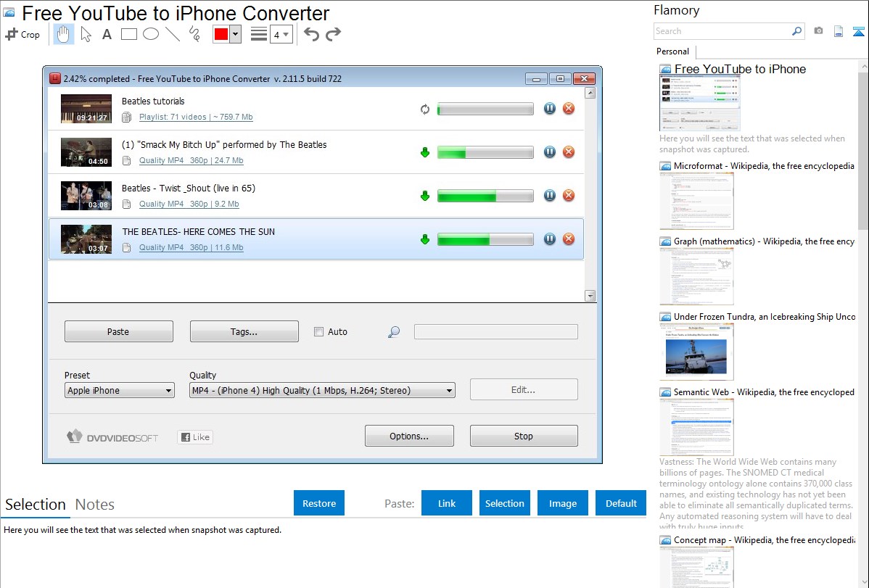Click the Here Comes The Sun thumbnail
Viewport: 869px width, 588px height.
pyautogui.click(x=86, y=239)
